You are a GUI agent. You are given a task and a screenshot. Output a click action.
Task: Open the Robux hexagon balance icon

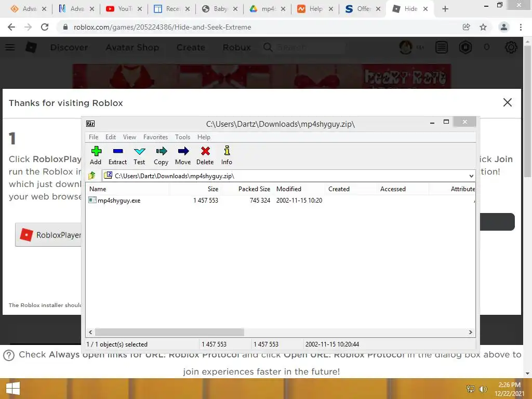tap(465, 47)
